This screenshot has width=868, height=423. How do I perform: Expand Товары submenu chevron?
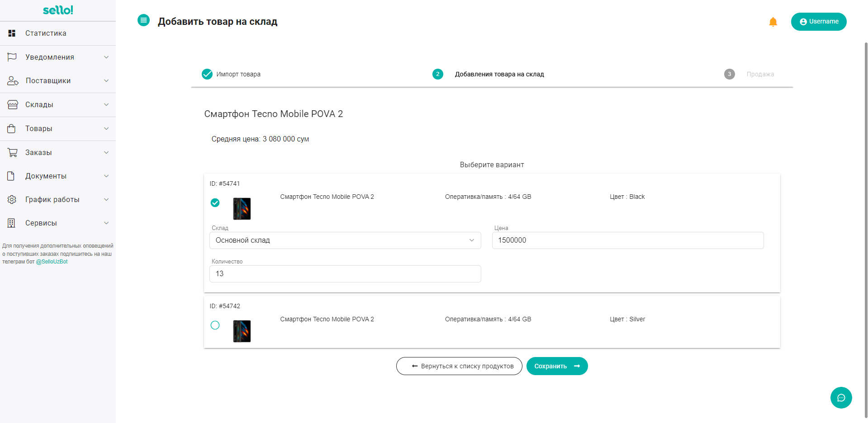click(106, 128)
